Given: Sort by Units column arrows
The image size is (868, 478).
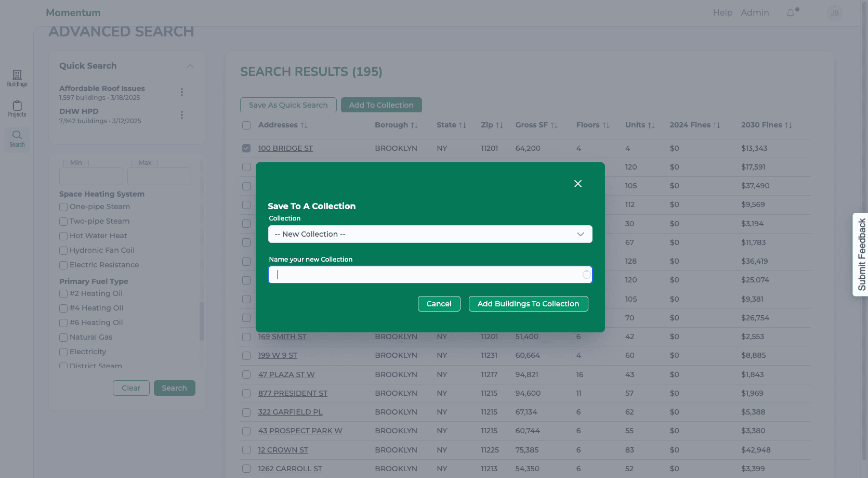Looking at the screenshot, I should coord(651,125).
